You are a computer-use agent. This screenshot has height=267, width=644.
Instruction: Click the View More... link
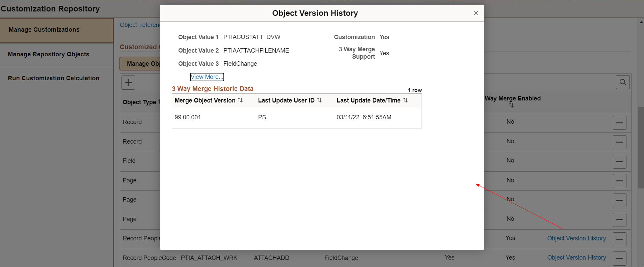pos(207,77)
